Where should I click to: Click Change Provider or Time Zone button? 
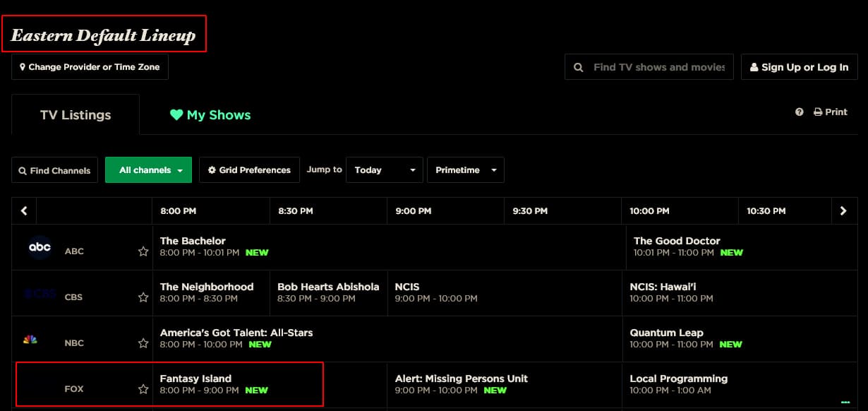coord(90,67)
